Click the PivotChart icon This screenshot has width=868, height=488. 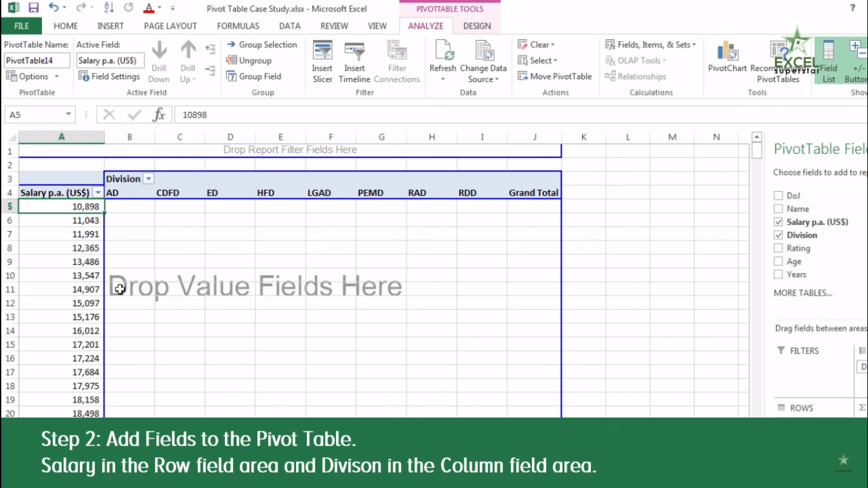point(728,56)
